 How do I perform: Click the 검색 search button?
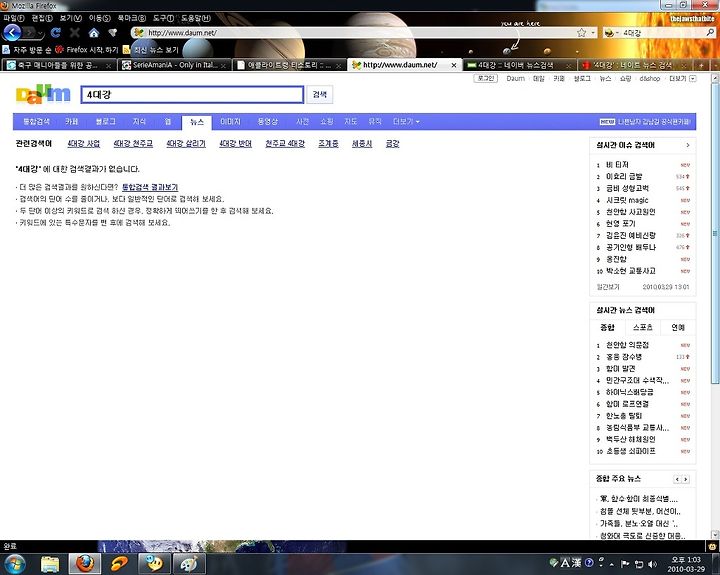click(x=320, y=95)
